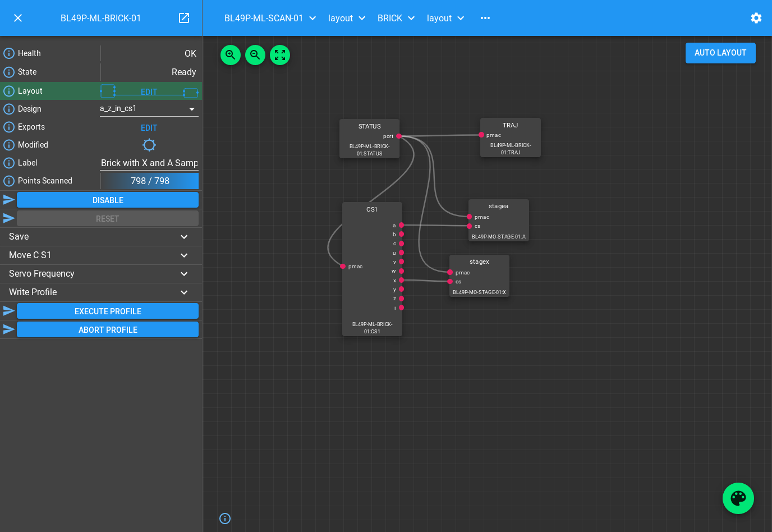Open the theme palette button

click(738, 498)
